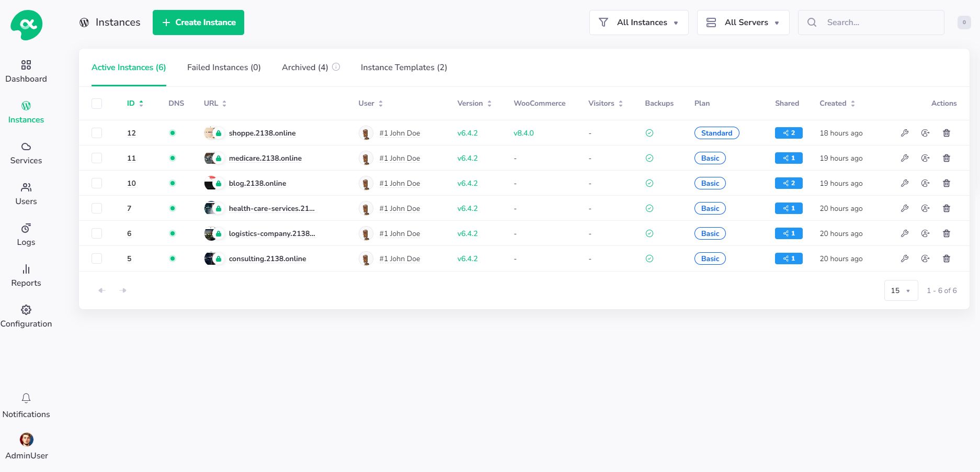
Task: Select the checkbox for consulting.2138.online row
Action: [x=97, y=259]
